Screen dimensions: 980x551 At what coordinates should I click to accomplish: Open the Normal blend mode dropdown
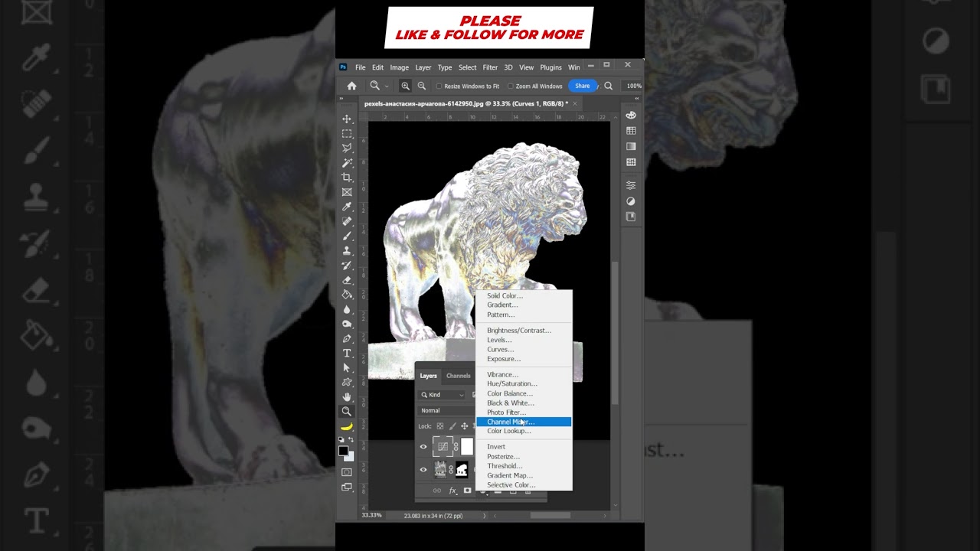point(446,410)
